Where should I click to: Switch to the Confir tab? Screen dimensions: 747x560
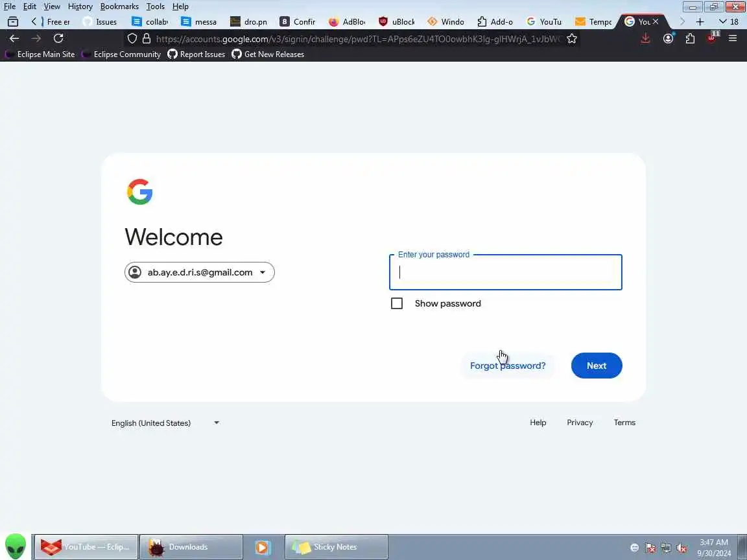click(x=298, y=21)
